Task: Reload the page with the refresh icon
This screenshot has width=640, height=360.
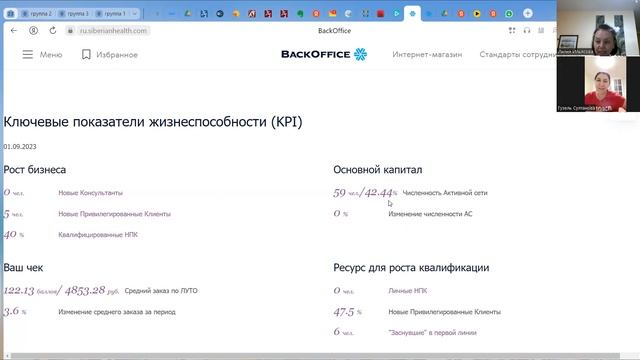Action: 53,31
